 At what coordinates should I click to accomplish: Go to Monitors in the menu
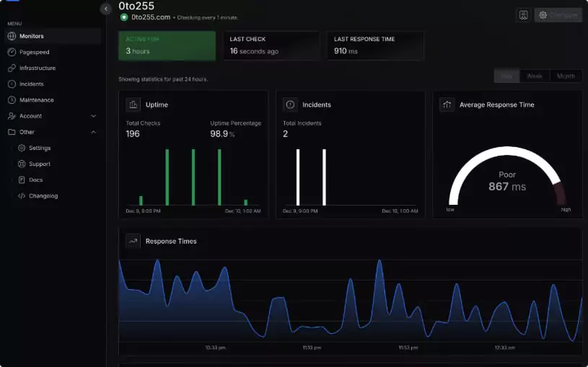[x=53, y=36]
